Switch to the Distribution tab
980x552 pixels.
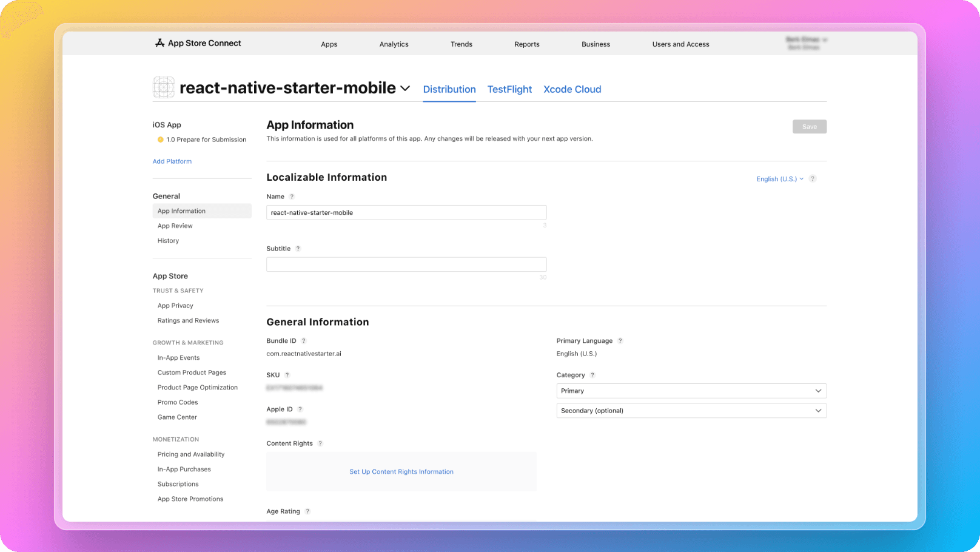pos(449,89)
